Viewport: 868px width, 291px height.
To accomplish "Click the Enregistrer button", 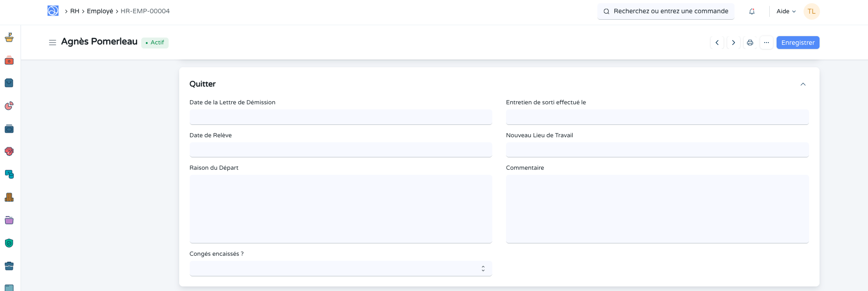I will point(798,43).
